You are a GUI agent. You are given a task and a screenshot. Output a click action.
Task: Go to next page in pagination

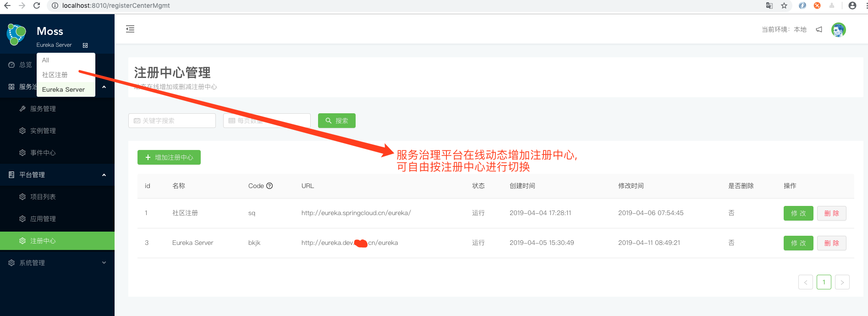(842, 282)
